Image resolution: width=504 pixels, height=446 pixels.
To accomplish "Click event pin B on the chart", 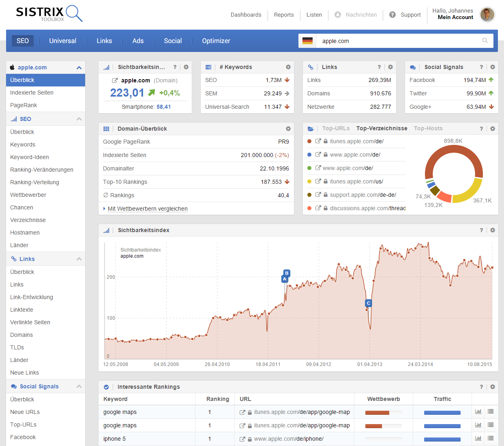I will click(x=287, y=273).
